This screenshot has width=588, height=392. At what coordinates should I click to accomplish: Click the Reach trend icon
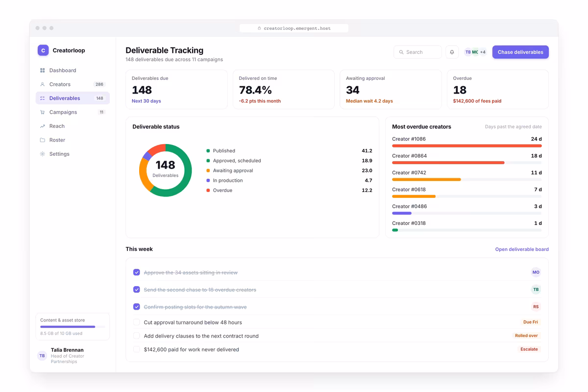pyautogui.click(x=43, y=126)
